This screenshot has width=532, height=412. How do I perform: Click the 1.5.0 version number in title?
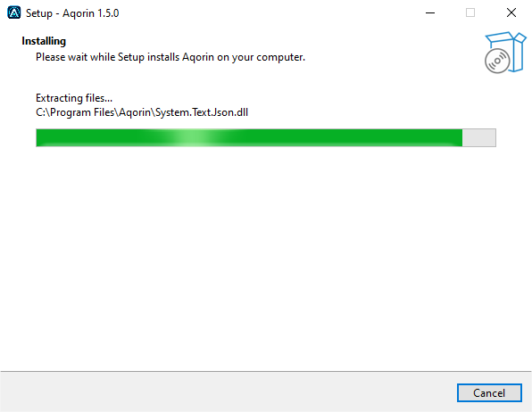click(x=108, y=13)
